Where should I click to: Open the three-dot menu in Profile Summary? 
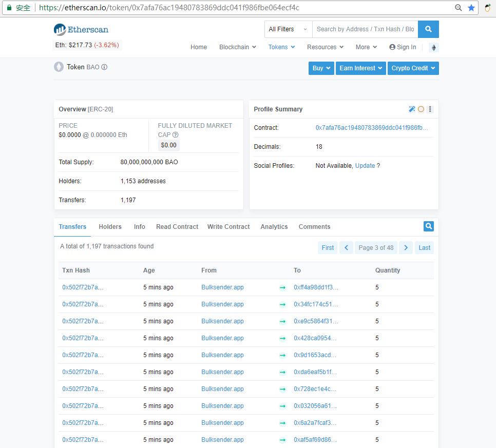(430, 109)
